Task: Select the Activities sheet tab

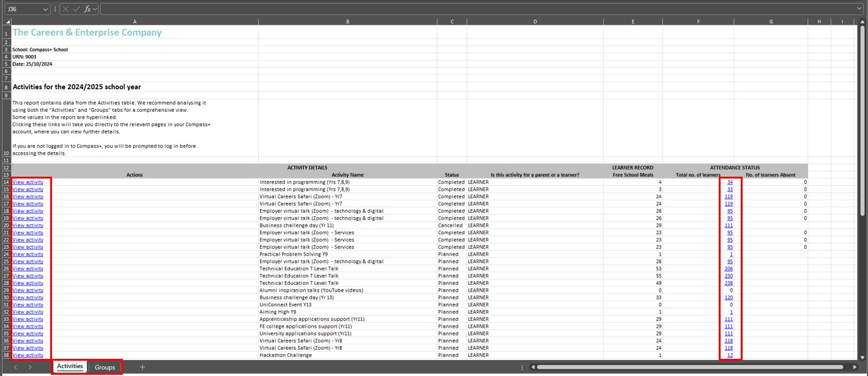Action: (70, 366)
